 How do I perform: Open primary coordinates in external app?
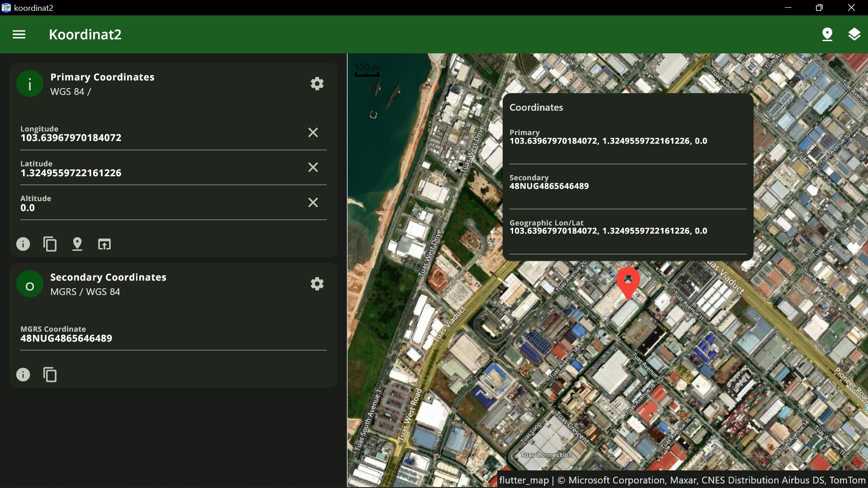point(104,244)
